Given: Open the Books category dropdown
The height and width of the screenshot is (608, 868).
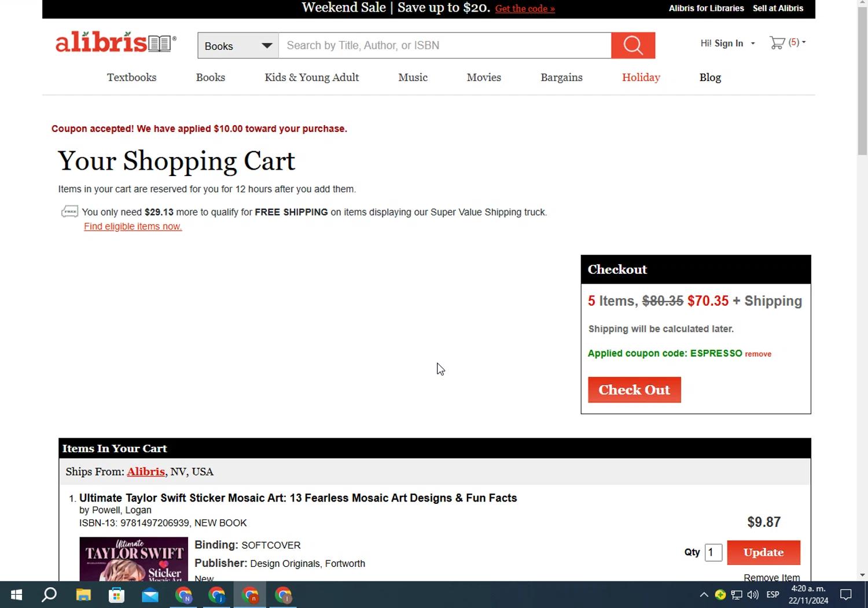Looking at the screenshot, I should coord(238,46).
